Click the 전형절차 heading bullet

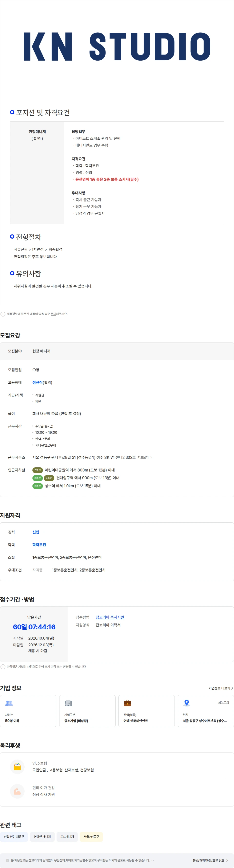(12, 236)
